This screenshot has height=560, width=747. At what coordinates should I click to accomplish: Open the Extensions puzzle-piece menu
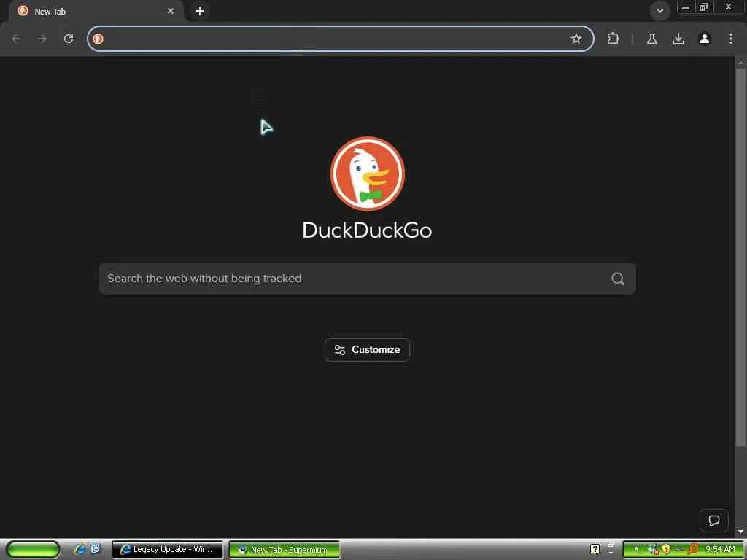coord(613,39)
